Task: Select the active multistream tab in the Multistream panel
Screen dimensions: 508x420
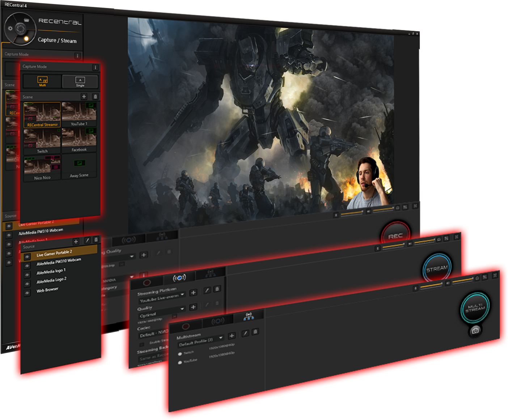Action: click(x=249, y=316)
